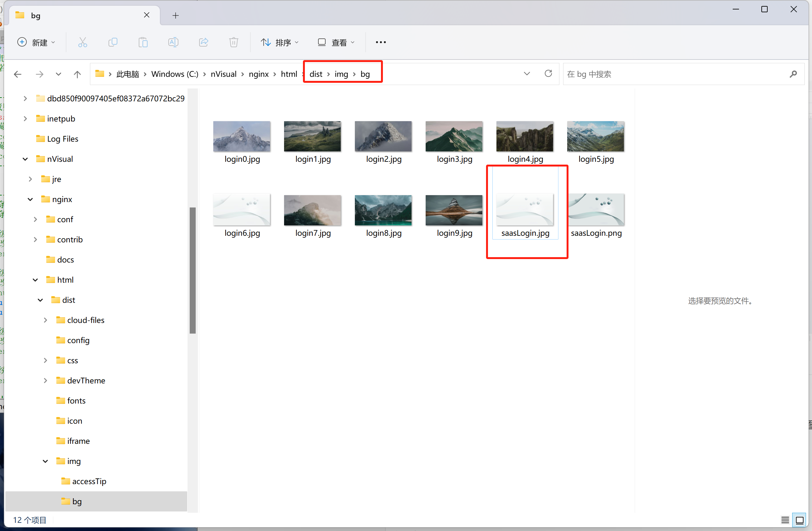Click the Copy icon in toolbar
Image resolution: width=812 pixels, height=531 pixels.
pos(113,42)
